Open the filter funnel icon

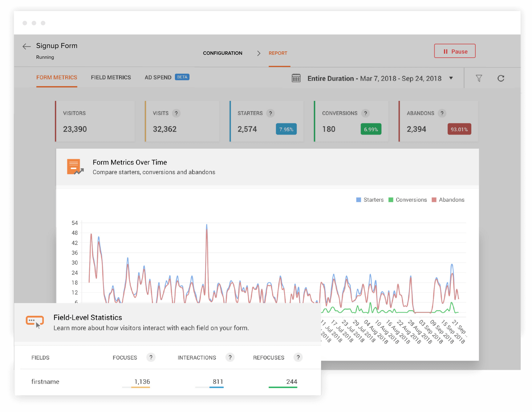(x=479, y=78)
